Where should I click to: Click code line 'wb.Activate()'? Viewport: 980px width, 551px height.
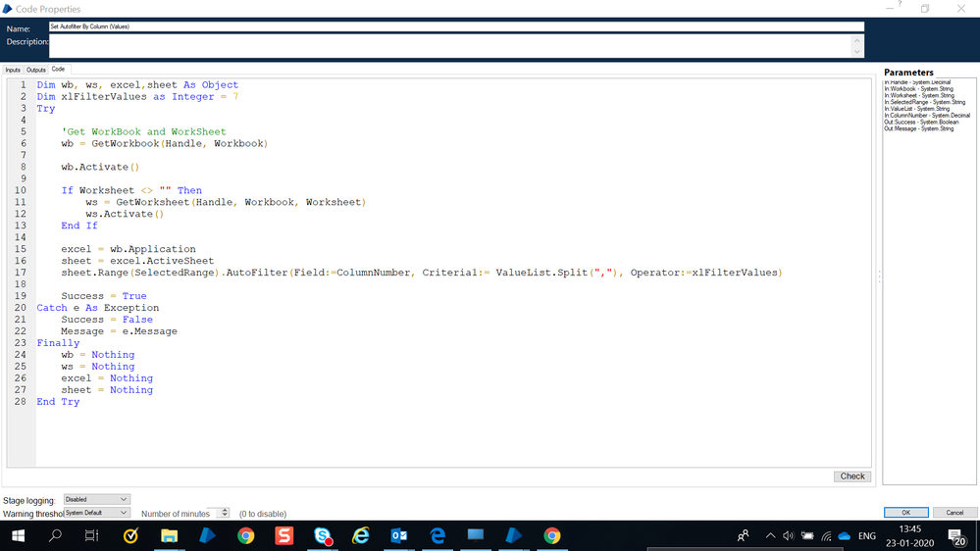[100, 167]
